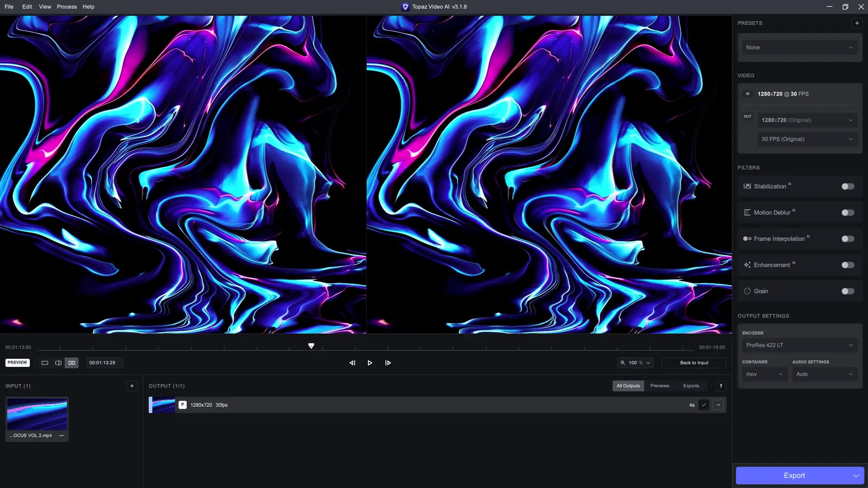The width and height of the screenshot is (868, 488).
Task: Switch to the Exports tab
Action: [691, 386]
